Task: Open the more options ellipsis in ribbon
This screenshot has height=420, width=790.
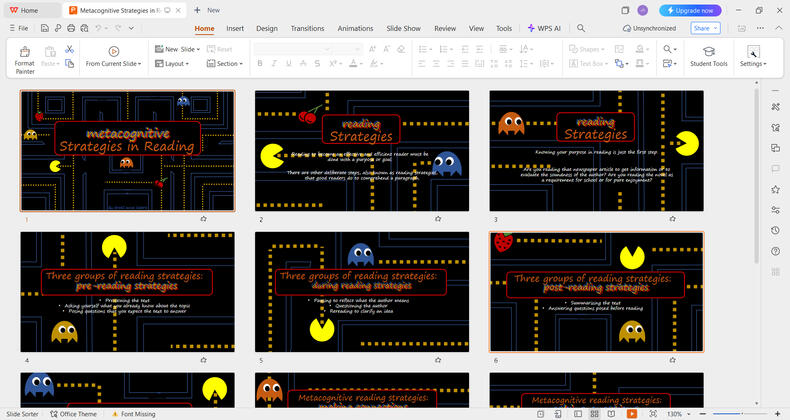Action: pos(760,28)
